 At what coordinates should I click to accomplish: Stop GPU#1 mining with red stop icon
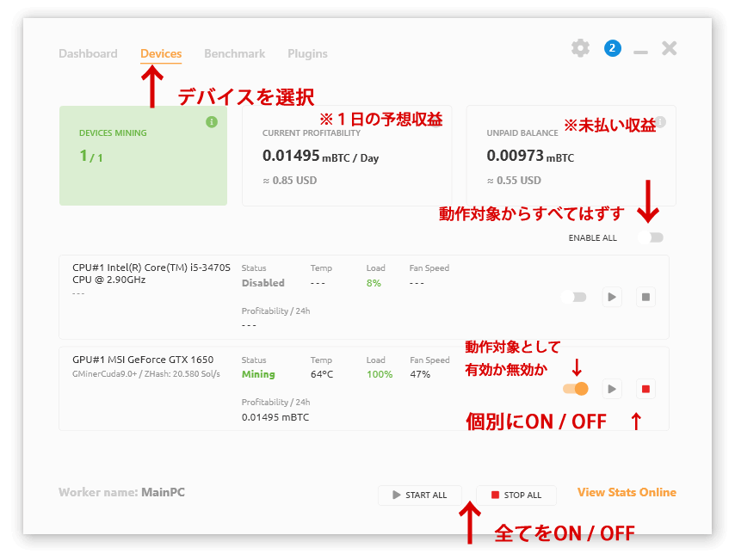646,389
